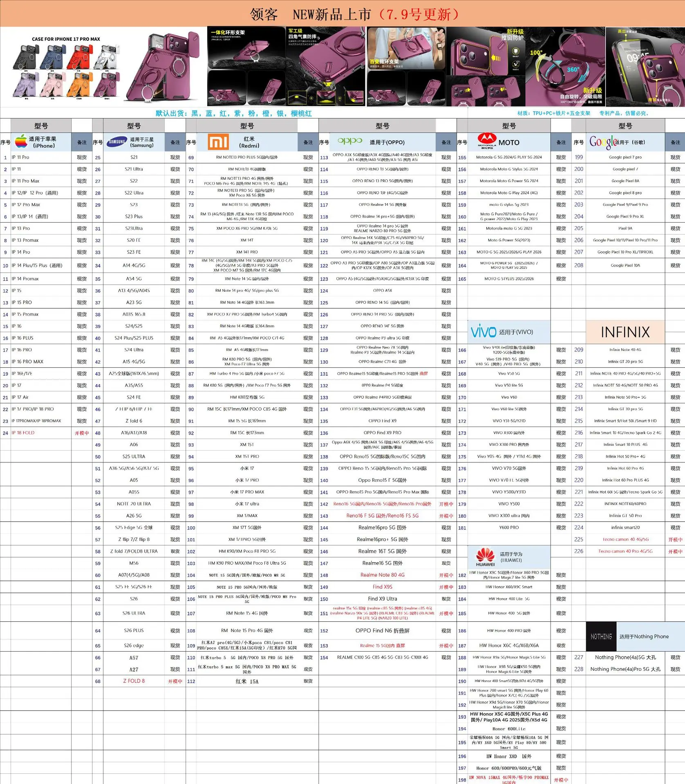This screenshot has width=685, height=784.
Task: Select the VIVO Y500 cell
Action: tap(509, 504)
